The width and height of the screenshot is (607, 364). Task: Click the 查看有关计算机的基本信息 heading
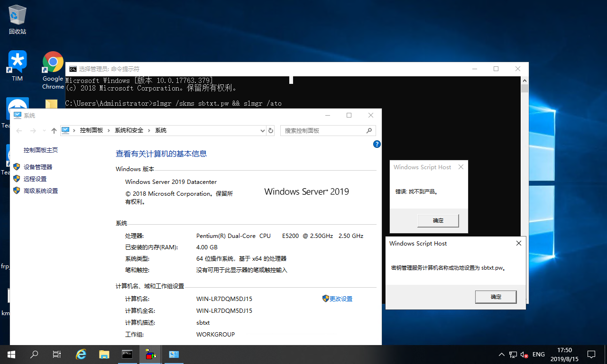(161, 154)
